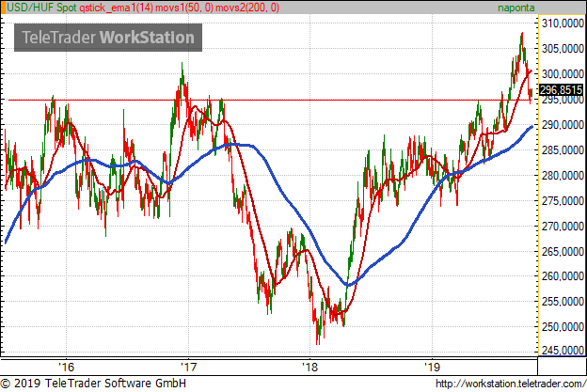Click the 2019 TeleTrader Software GmbH copyright text
Screen dimensions: 587x392
coord(93,384)
